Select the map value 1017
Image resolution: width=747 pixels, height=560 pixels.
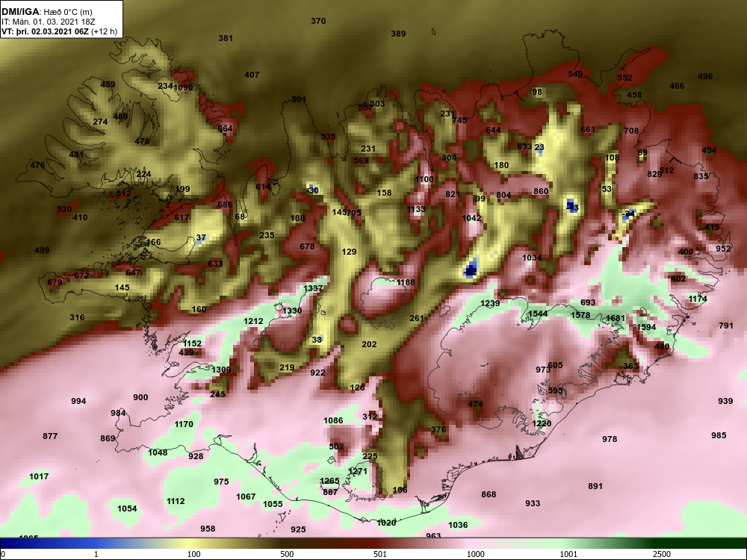coord(39,476)
